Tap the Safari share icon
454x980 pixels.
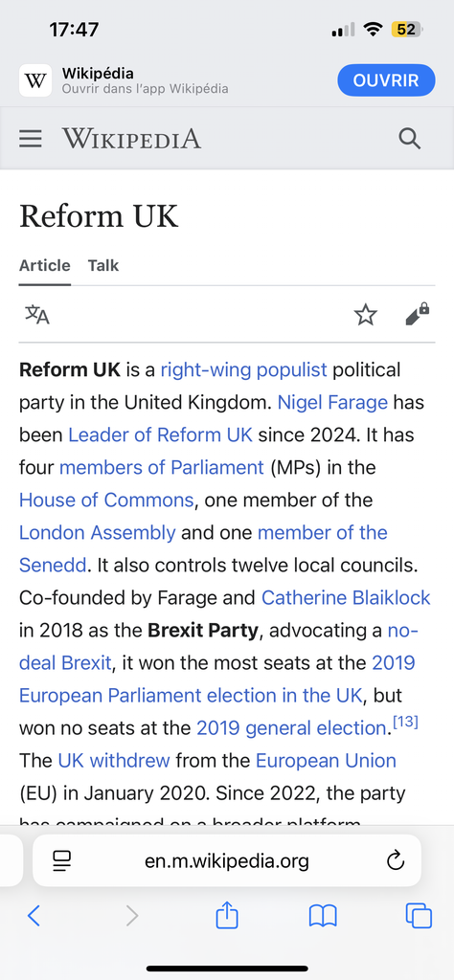227,916
